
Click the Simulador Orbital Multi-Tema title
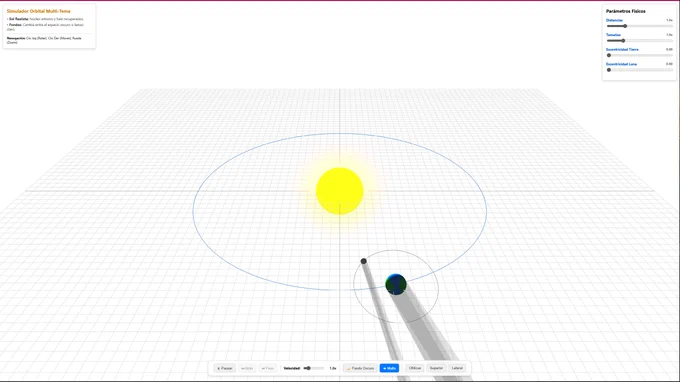(x=39, y=11)
